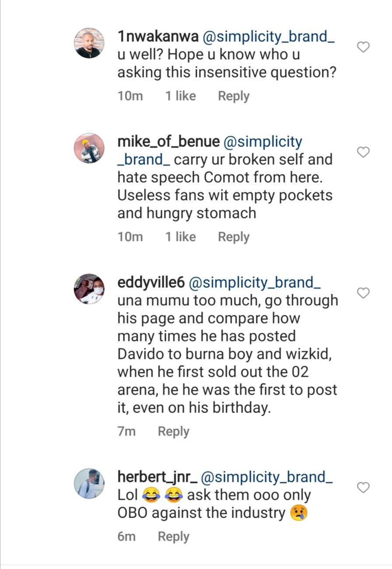Open the mike_of_benue username link

(x=168, y=142)
